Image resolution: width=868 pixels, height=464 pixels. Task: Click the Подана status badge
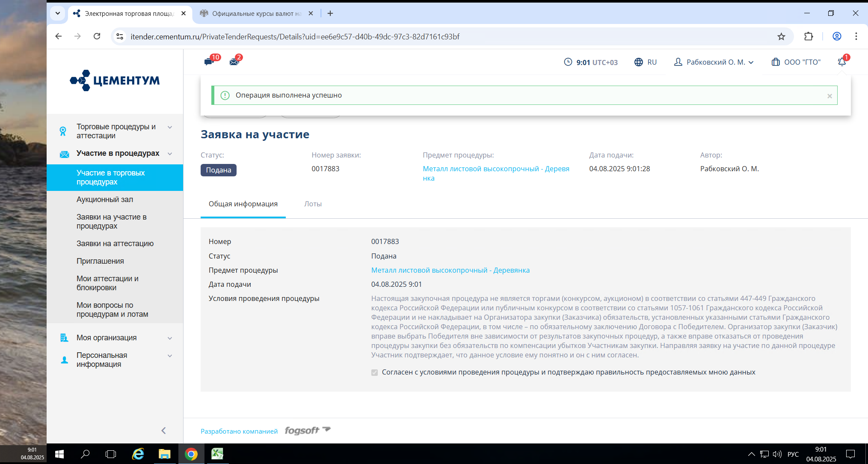(x=219, y=170)
